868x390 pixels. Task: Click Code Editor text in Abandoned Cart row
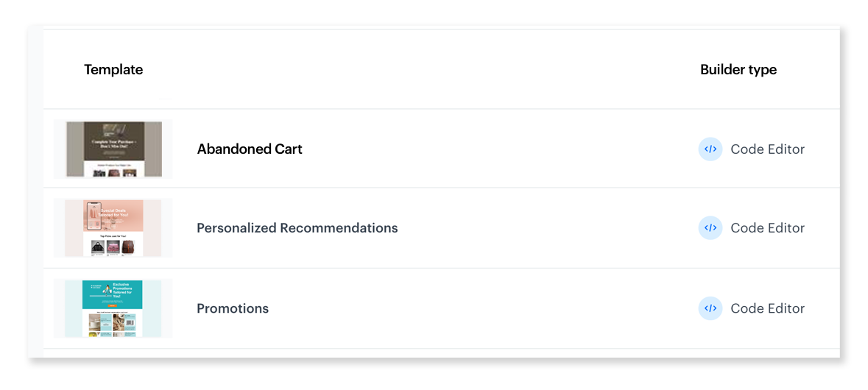click(767, 149)
